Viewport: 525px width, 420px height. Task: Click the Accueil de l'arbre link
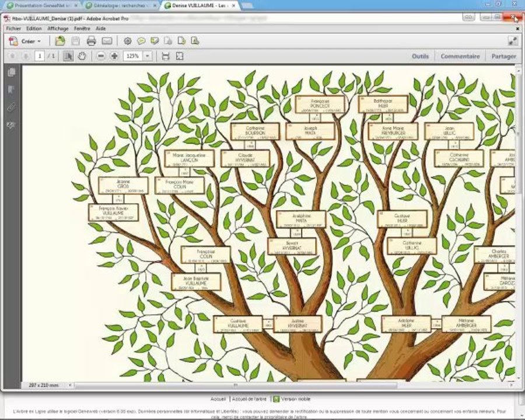pos(250,399)
